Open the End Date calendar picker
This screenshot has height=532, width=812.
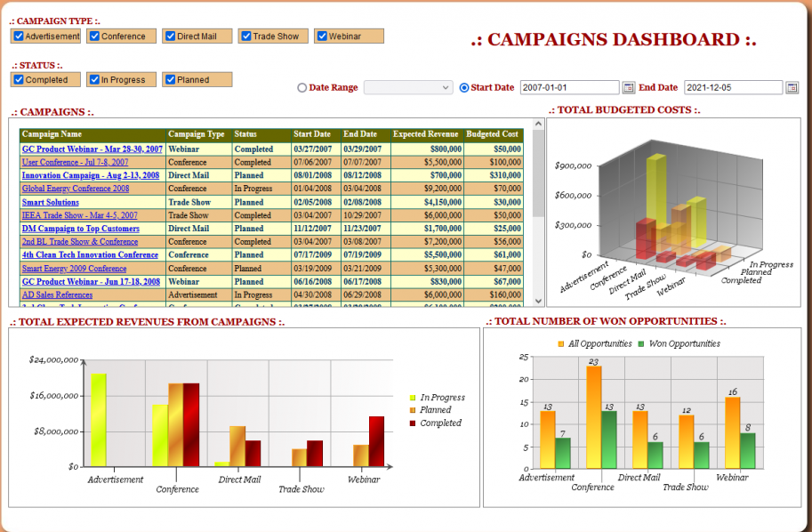tap(792, 88)
